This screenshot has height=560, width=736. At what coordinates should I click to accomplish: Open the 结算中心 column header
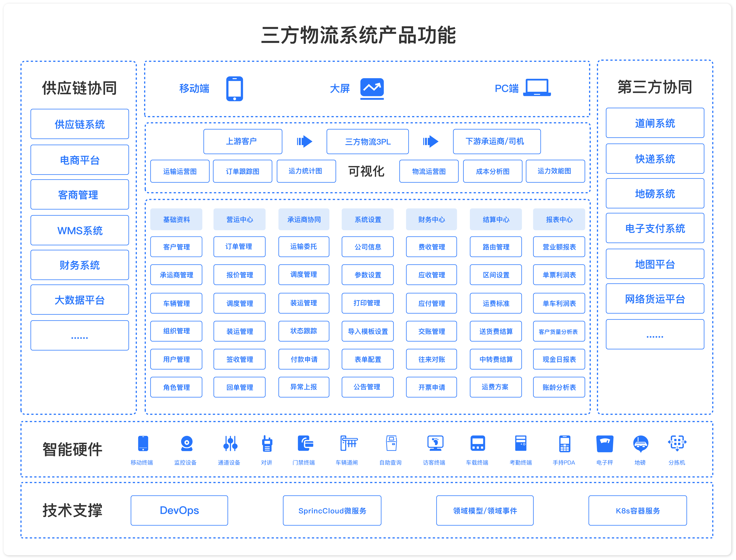click(x=496, y=219)
